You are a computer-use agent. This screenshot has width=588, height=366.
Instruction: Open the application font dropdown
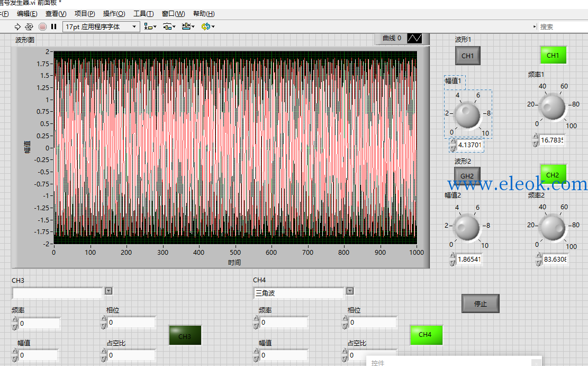101,26
